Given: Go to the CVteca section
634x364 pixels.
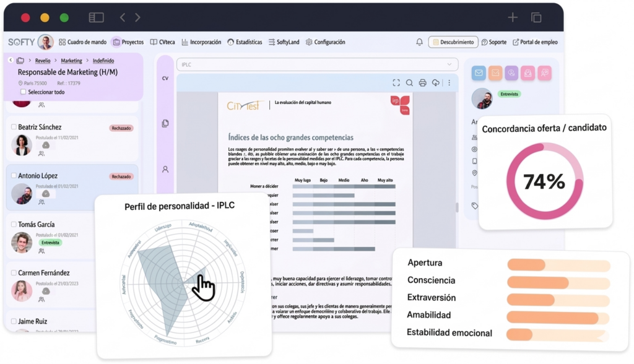Looking at the screenshot, I should pos(162,42).
